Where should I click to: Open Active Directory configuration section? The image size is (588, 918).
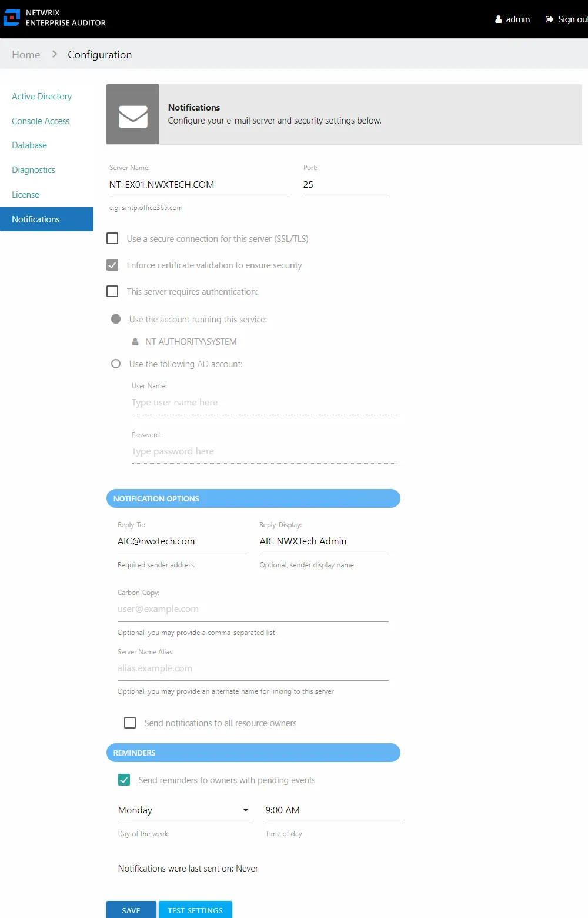coord(42,97)
